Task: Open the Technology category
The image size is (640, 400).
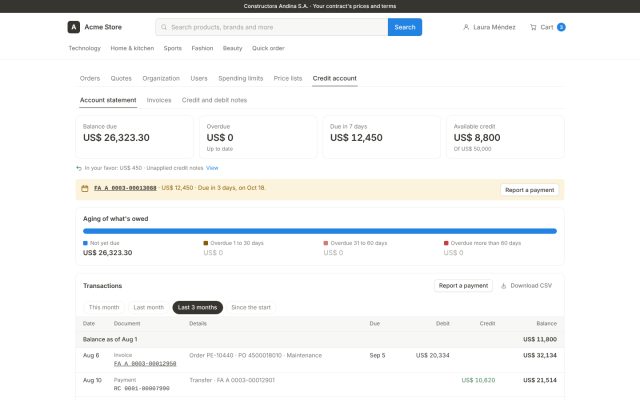Action: [x=84, y=48]
